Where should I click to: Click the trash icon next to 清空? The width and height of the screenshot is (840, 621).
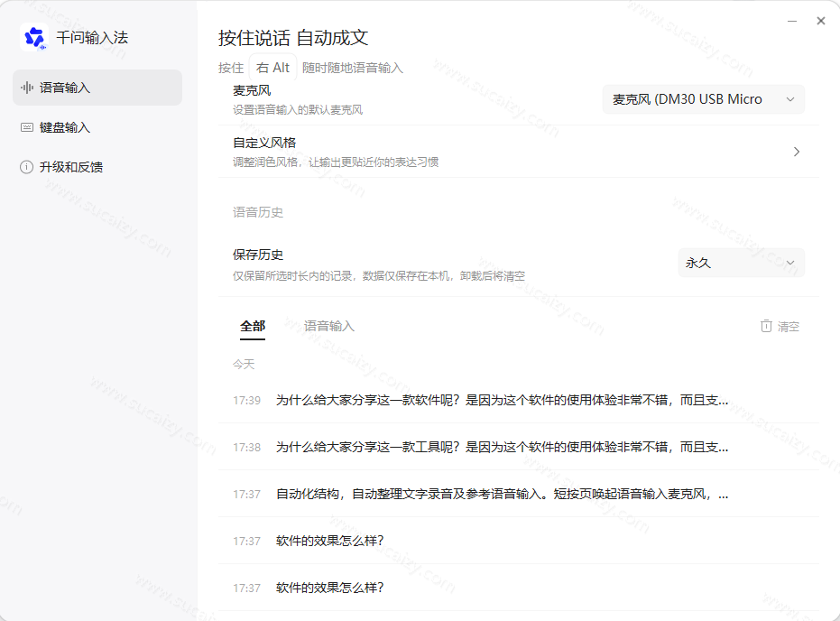coord(766,326)
